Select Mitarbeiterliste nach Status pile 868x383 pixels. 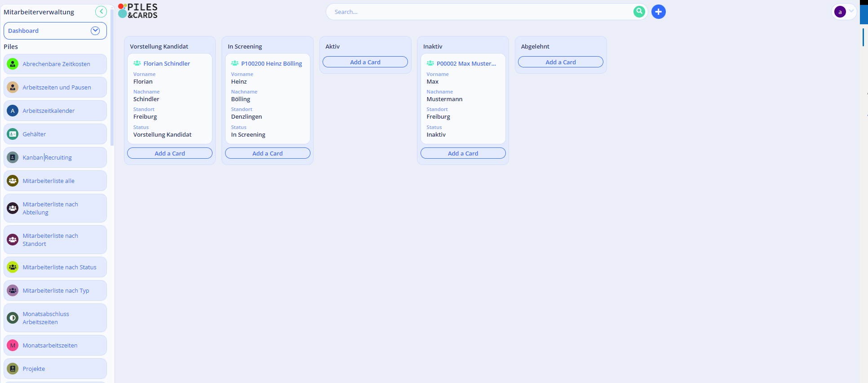point(55,267)
